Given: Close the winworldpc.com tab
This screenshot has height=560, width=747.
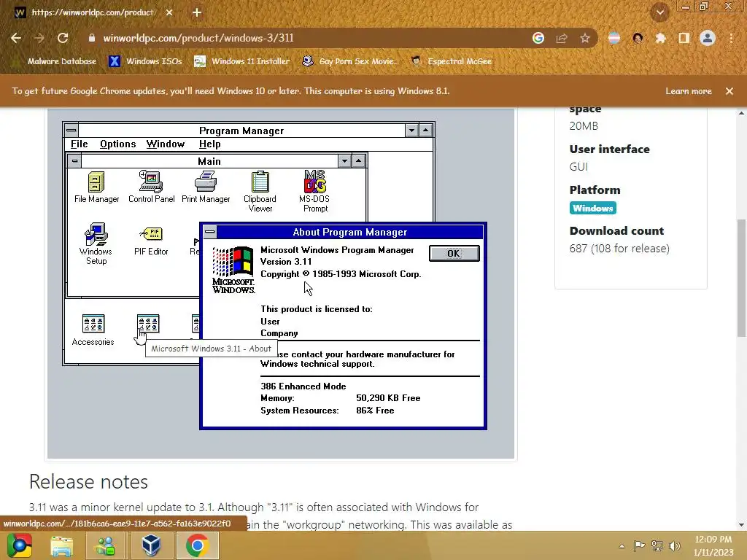Looking at the screenshot, I should [x=169, y=12].
